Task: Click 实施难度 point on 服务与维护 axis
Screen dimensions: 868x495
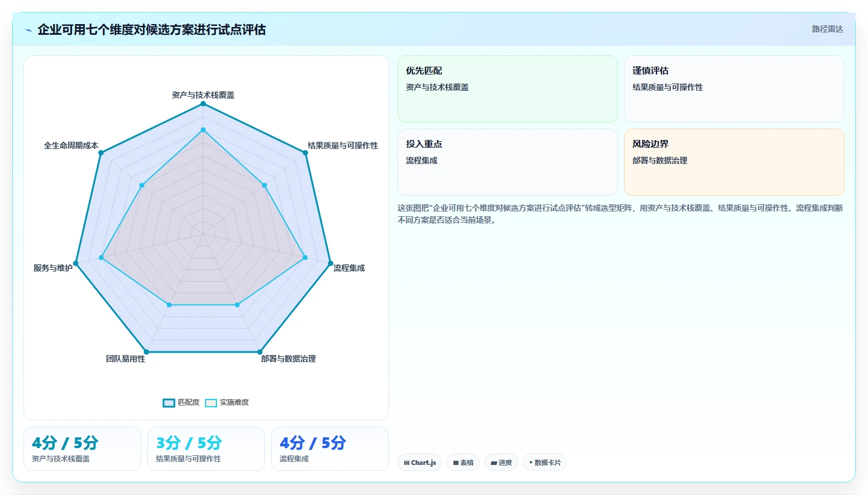Action: (x=101, y=258)
